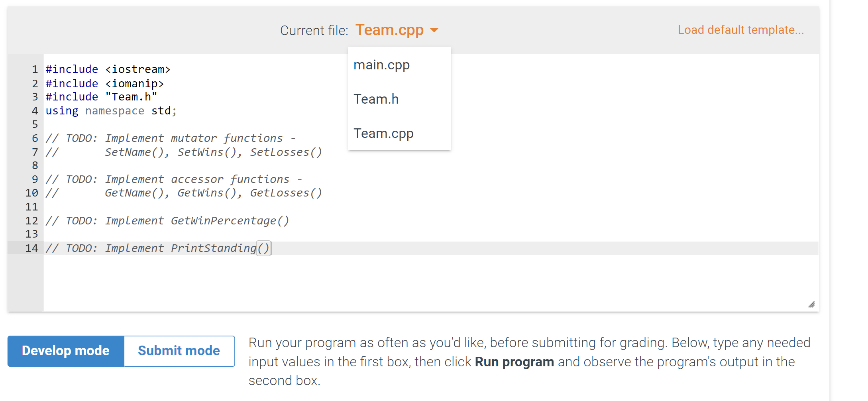868x401 pixels.
Task: Open the current file dropdown
Action: coord(397,30)
